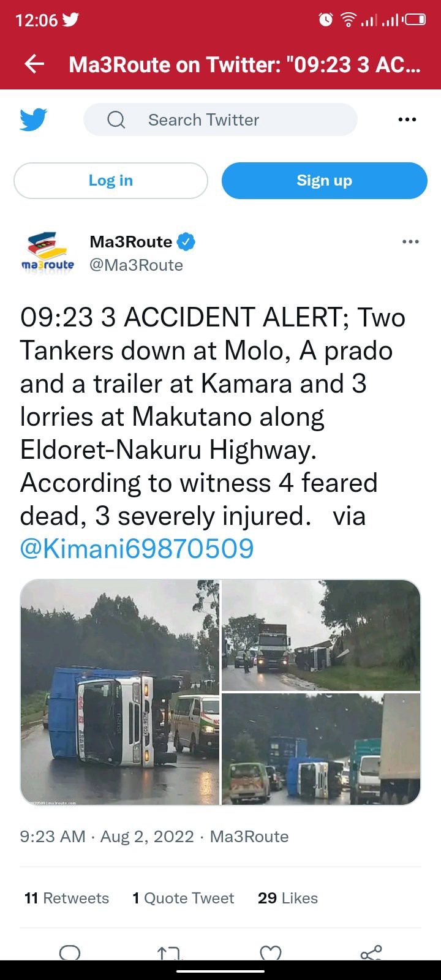Image resolution: width=441 pixels, height=980 pixels.
Task: Click the Log in button
Action: pos(111,181)
